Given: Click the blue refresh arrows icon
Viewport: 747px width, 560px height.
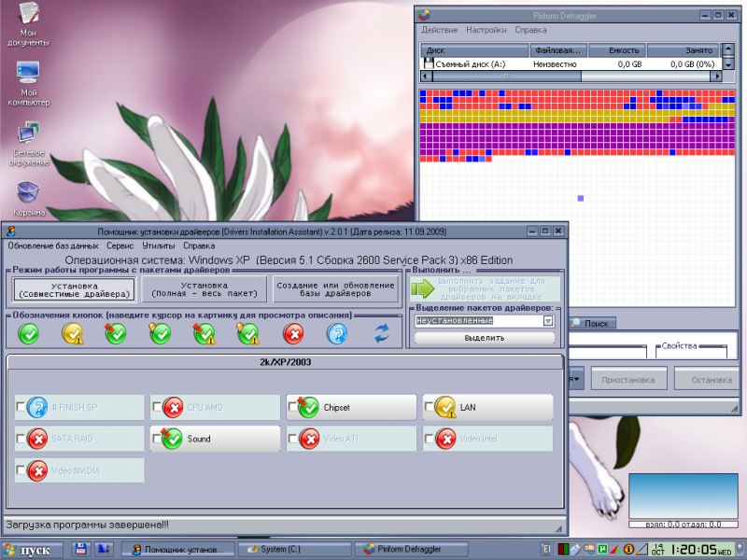Looking at the screenshot, I should (381, 333).
